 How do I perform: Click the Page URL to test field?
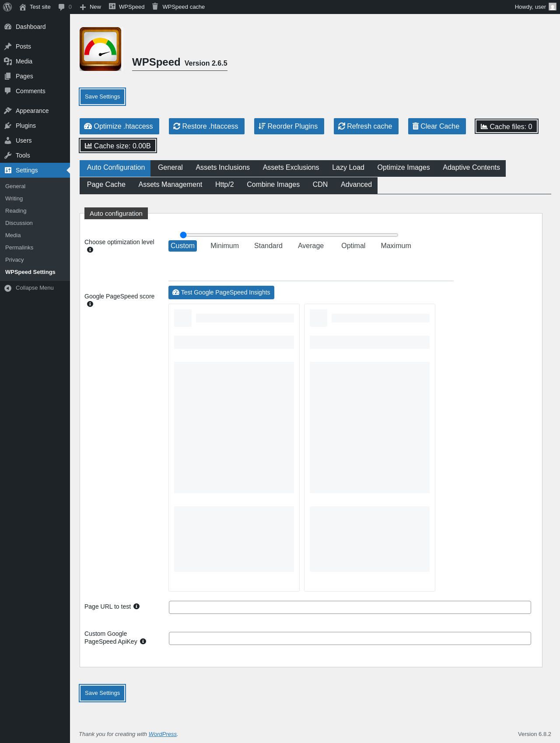pyautogui.click(x=350, y=607)
